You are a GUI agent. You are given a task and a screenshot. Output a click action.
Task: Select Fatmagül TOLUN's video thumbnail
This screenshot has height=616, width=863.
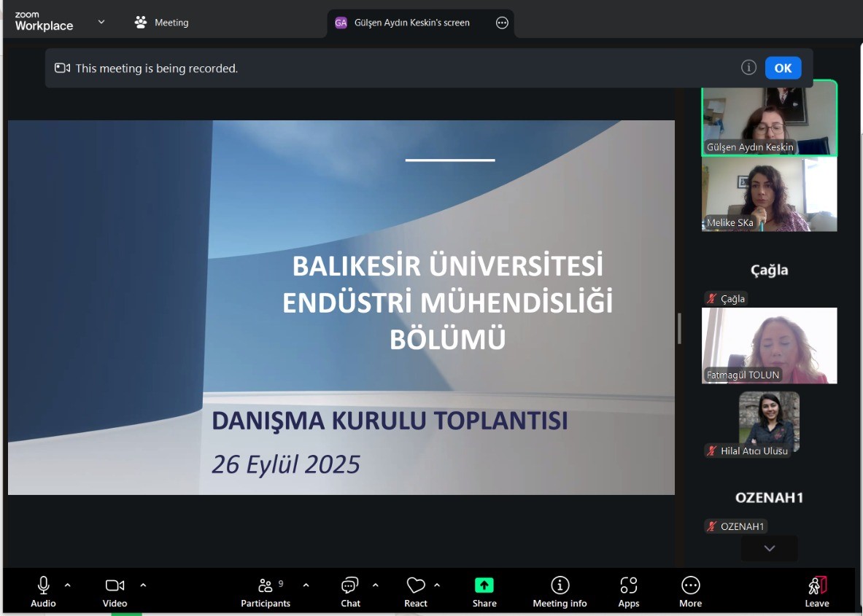click(x=769, y=346)
